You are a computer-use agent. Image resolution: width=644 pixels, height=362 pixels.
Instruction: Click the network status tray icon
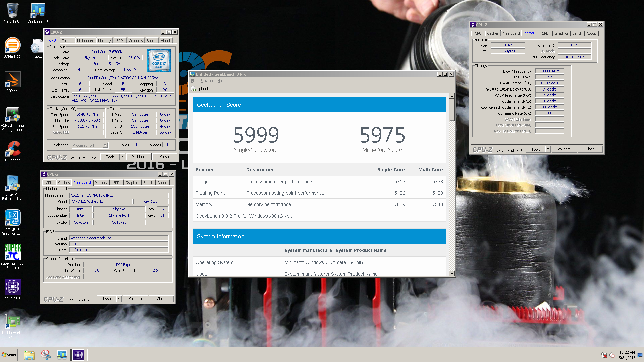[604, 355]
